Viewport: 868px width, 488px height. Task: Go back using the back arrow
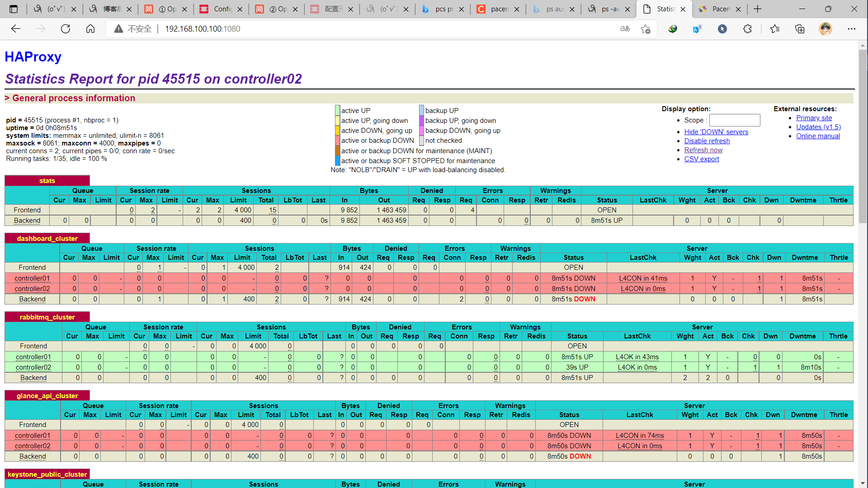pyautogui.click(x=16, y=29)
